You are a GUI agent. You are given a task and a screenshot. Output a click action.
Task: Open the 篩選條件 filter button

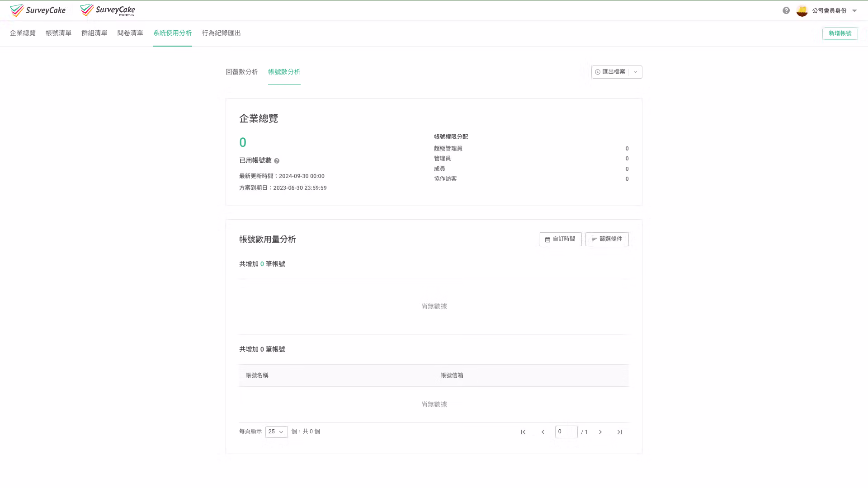607,239
